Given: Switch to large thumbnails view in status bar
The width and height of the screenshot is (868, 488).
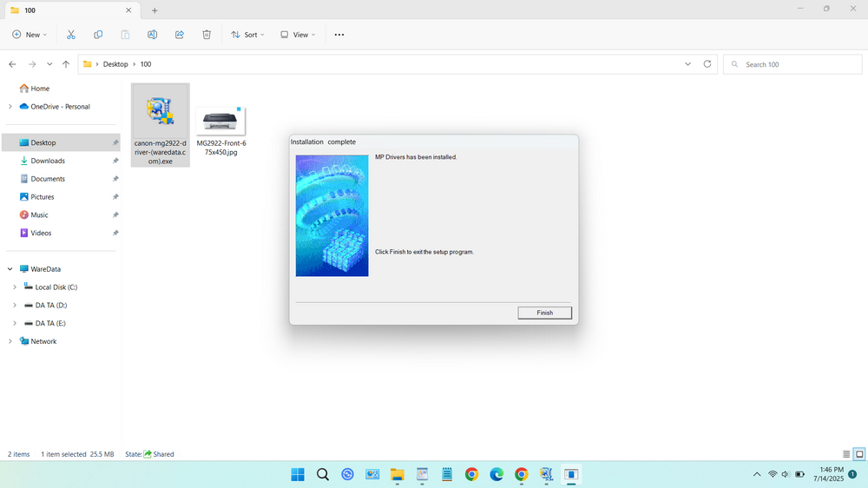Looking at the screenshot, I should click(x=859, y=454).
